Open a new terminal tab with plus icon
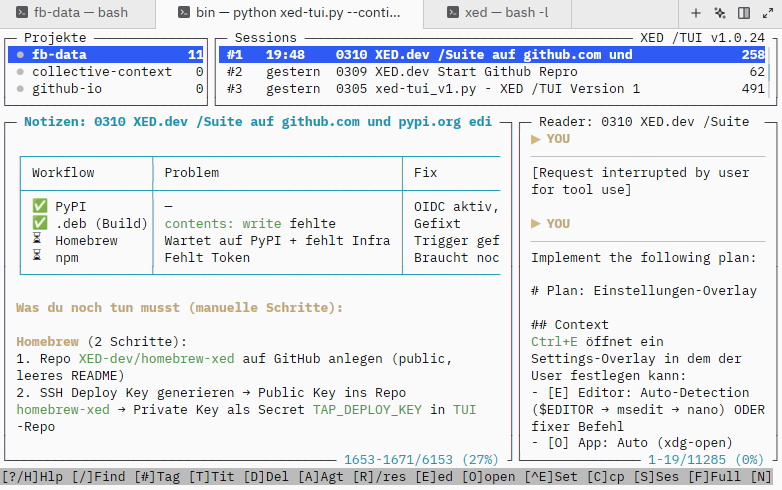This screenshot has height=490, width=782. click(x=696, y=13)
